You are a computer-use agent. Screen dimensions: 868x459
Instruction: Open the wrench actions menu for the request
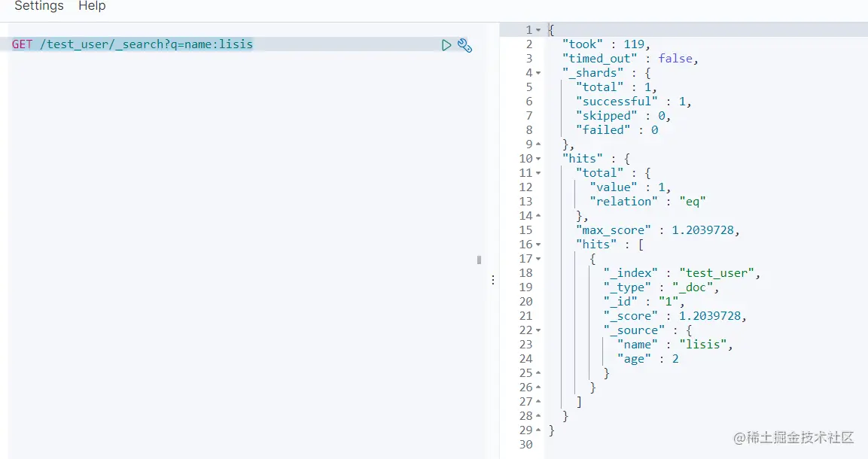465,45
